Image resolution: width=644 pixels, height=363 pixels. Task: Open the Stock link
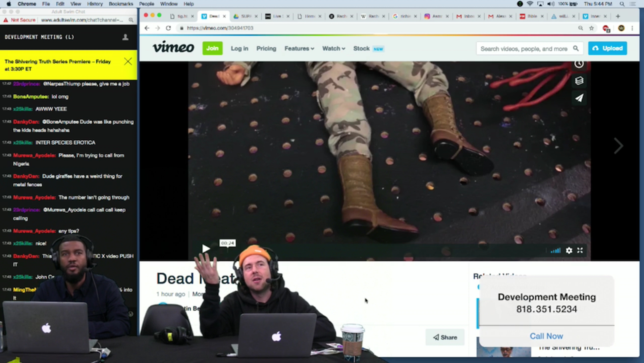(361, 48)
